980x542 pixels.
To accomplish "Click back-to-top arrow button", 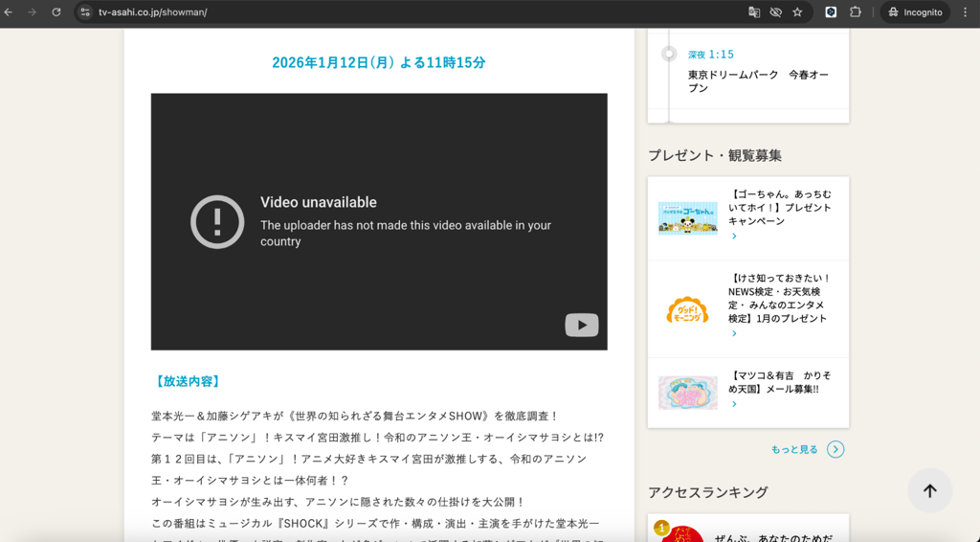I will click(x=930, y=490).
